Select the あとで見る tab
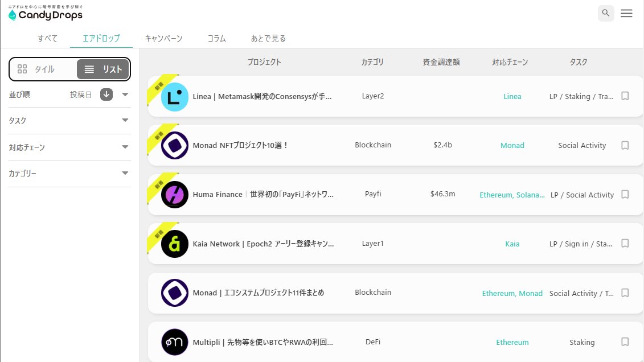644x362 pixels. pyautogui.click(x=268, y=38)
